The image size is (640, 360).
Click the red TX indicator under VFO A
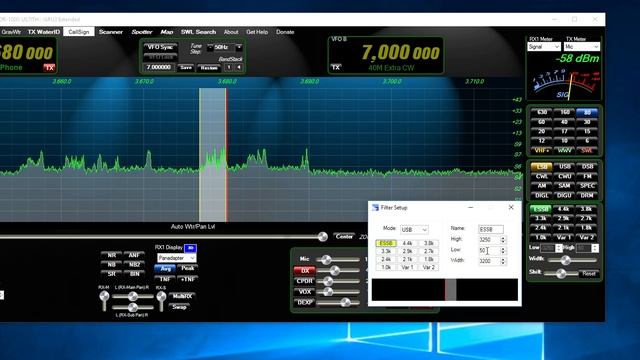pos(49,68)
